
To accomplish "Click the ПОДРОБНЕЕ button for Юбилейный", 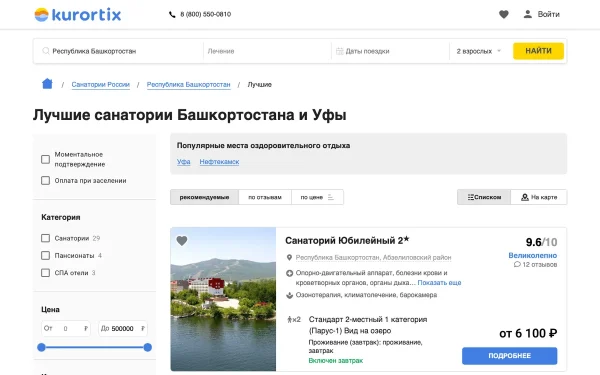I will [x=509, y=356].
